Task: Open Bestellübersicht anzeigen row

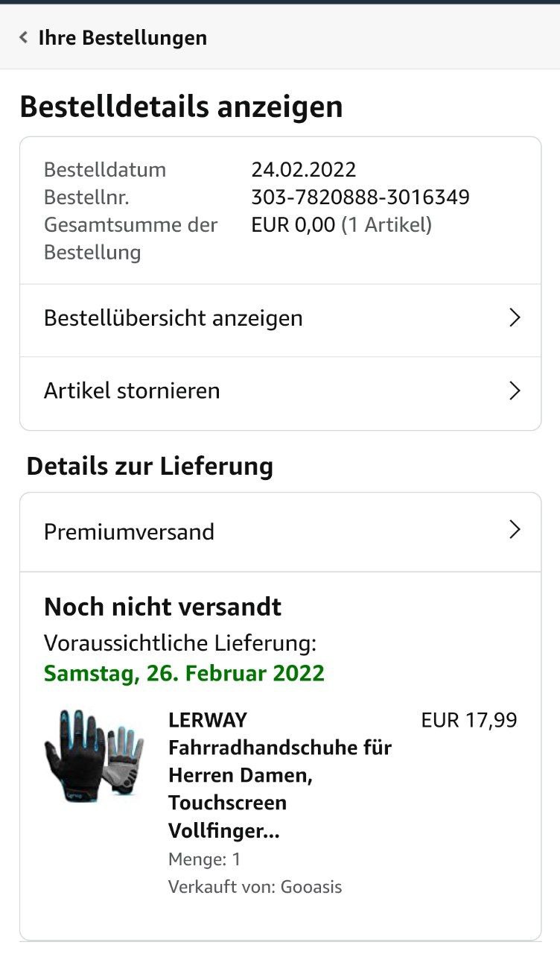Action: [174, 318]
